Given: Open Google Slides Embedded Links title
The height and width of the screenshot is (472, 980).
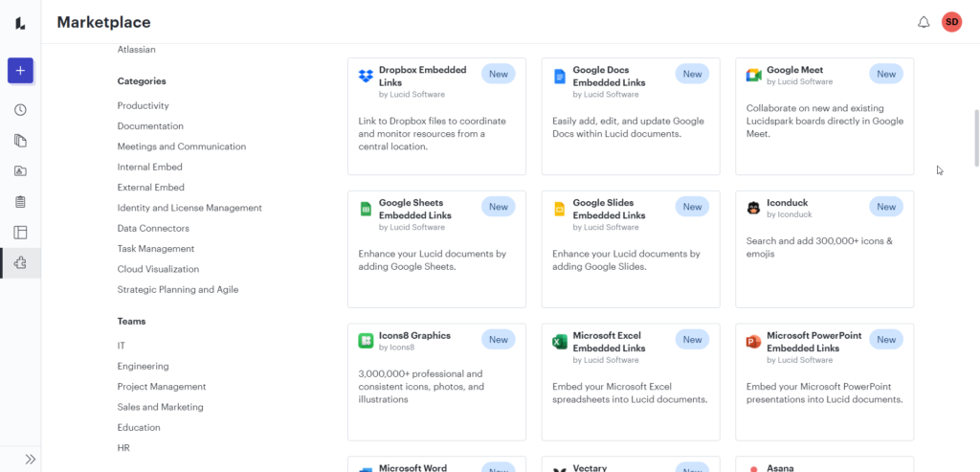Looking at the screenshot, I should coord(610,209).
